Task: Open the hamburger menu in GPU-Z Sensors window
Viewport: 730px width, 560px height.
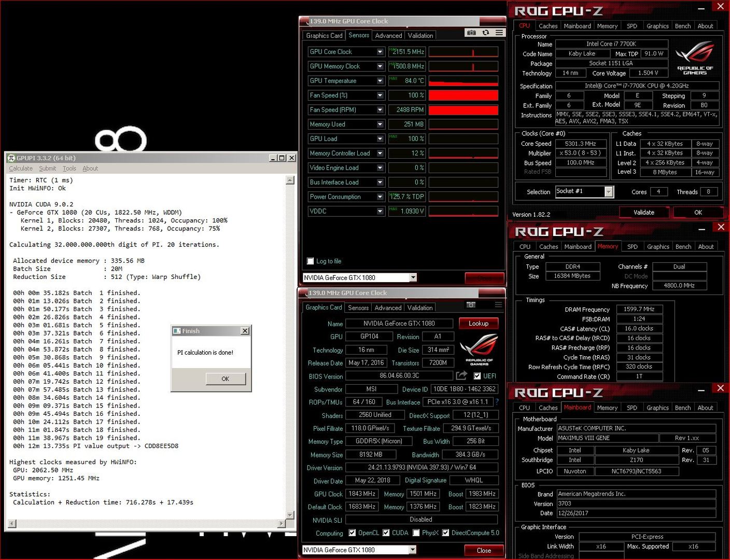Action: click(x=499, y=32)
